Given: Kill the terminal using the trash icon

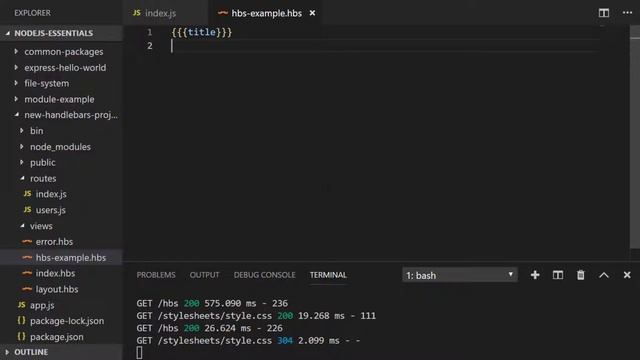Looking at the screenshot, I should point(580,275).
